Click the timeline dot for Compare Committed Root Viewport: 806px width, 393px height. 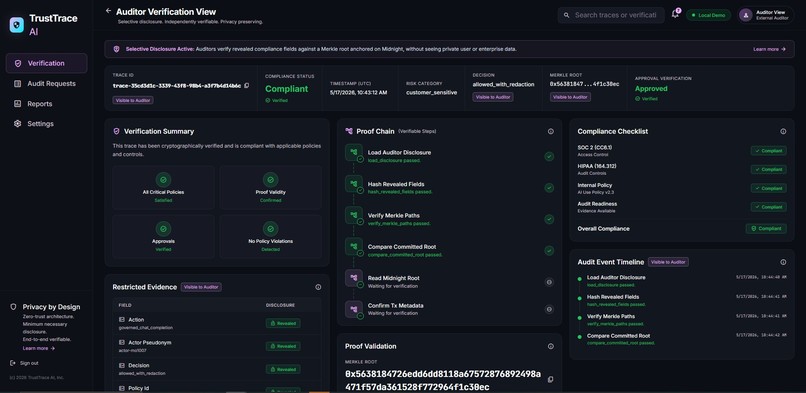click(x=580, y=338)
